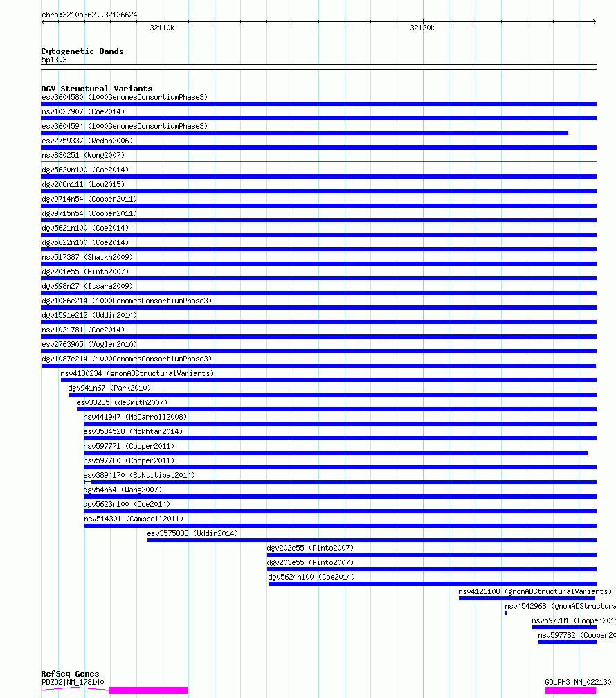The width and height of the screenshot is (616, 698).
Task: Click the 32120k ruler position
Action: tap(422, 28)
